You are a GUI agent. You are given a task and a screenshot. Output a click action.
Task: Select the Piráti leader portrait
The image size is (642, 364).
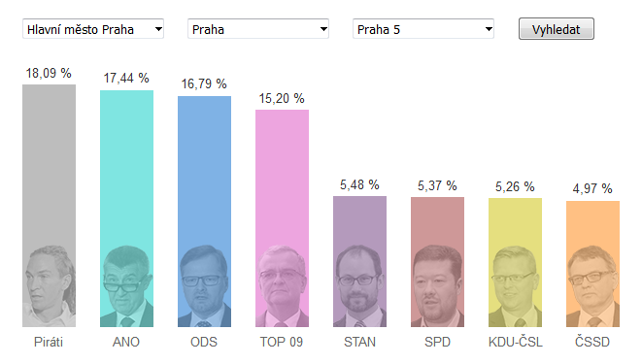(x=50, y=286)
